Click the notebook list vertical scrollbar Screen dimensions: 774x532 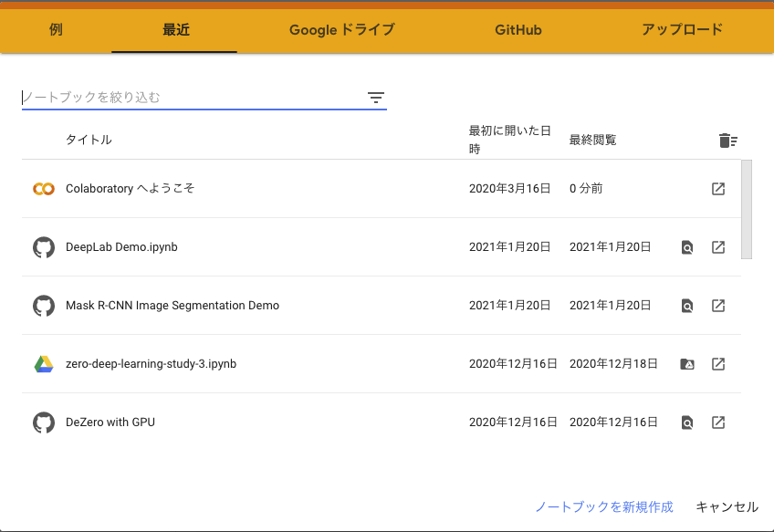pyautogui.click(x=747, y=210)
